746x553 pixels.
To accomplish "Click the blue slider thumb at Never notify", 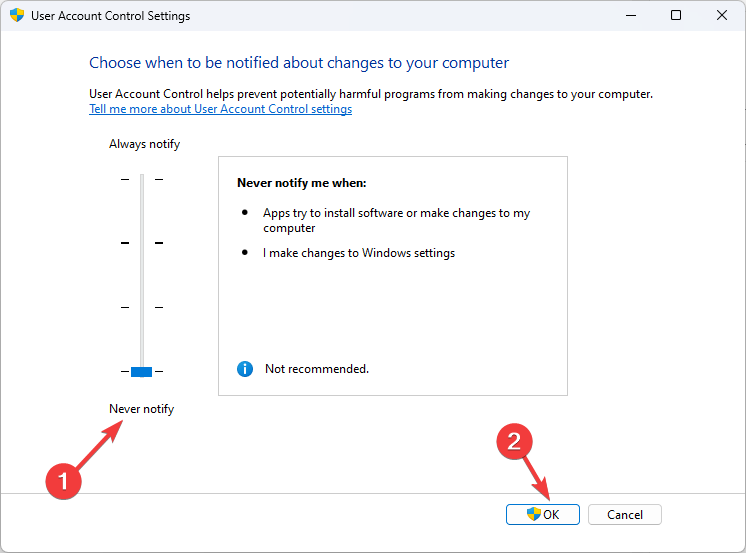I will pyautogui.click(x=141, y=372).
